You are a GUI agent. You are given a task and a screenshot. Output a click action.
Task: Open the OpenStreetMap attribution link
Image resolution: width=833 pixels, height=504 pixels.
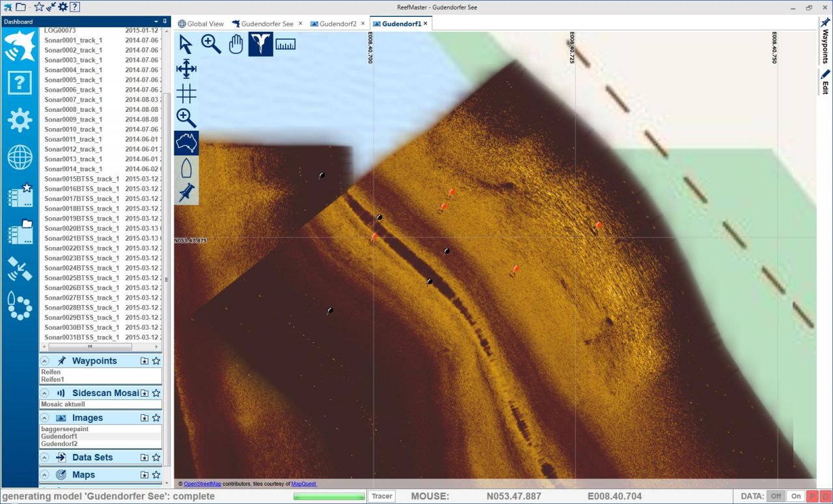(x=202, y=484)
